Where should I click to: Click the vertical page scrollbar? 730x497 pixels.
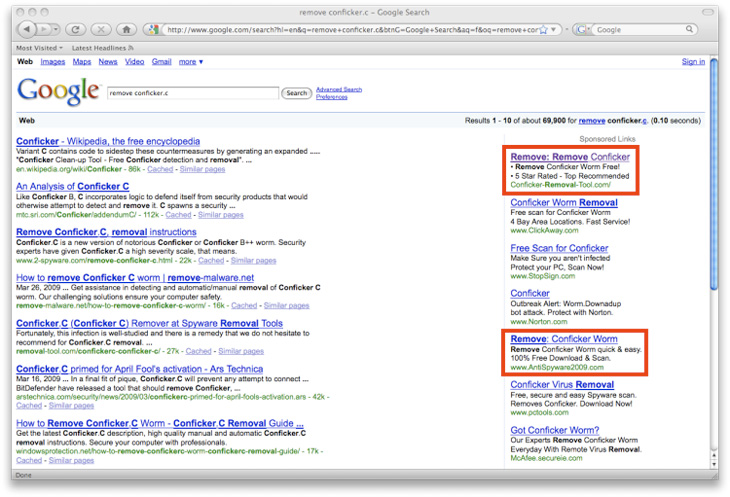pyautogui.click(x=714, y=250)
